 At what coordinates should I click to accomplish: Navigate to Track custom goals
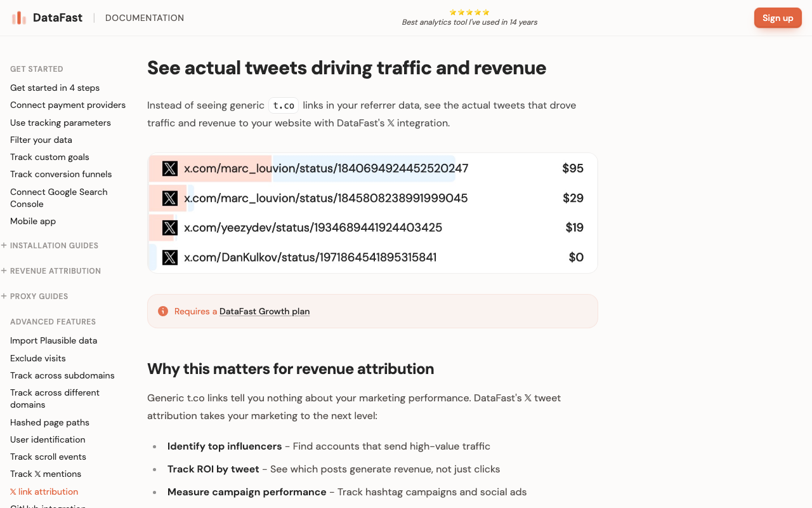49,157
